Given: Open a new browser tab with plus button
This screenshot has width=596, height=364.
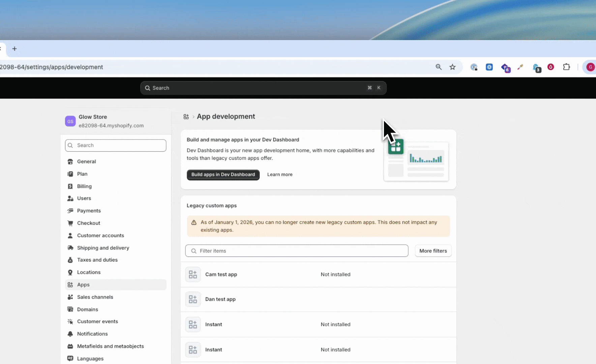Looking at the screenshot, I should tap(14, 49).
